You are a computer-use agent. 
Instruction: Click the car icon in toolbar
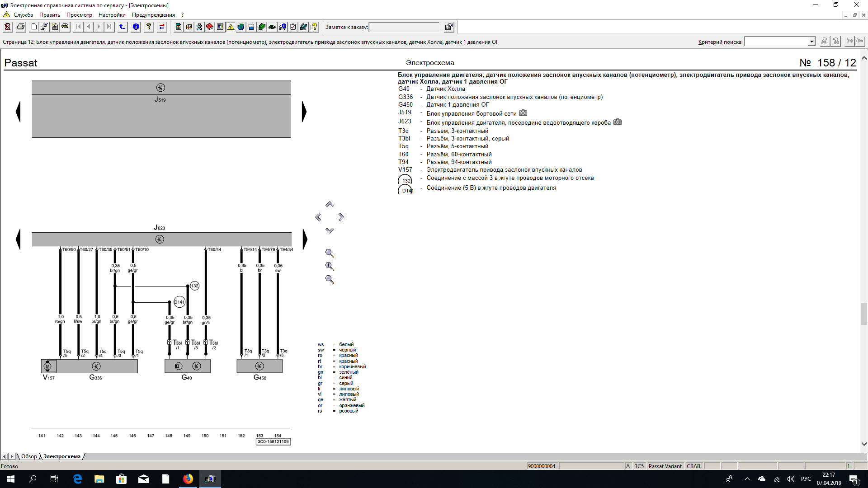pyautogui.click(x=65, y=27)
